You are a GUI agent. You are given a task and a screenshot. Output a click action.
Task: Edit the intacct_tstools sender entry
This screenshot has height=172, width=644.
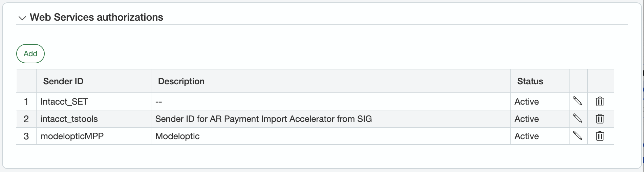click(x=577, y=119)
